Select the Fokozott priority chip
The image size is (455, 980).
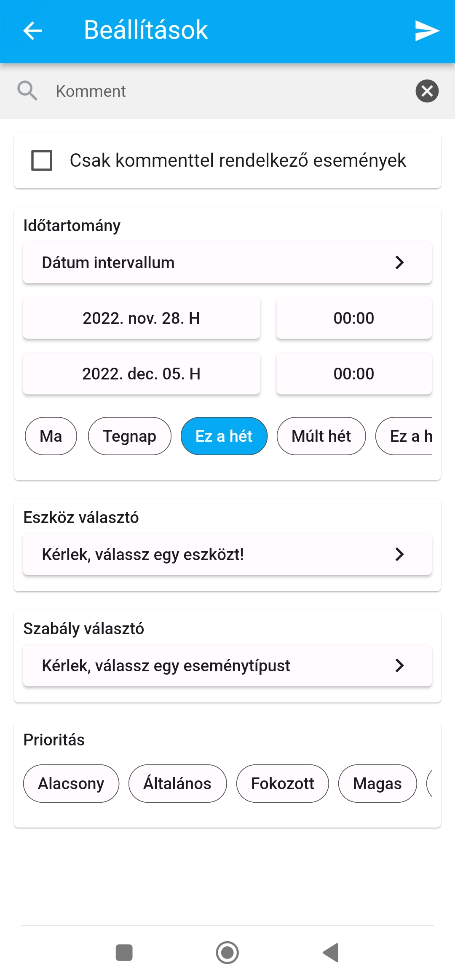[282, 784]
